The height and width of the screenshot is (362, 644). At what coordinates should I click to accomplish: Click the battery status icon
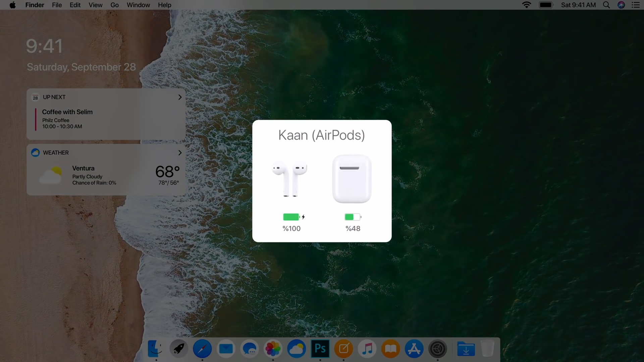click(546, 5)
